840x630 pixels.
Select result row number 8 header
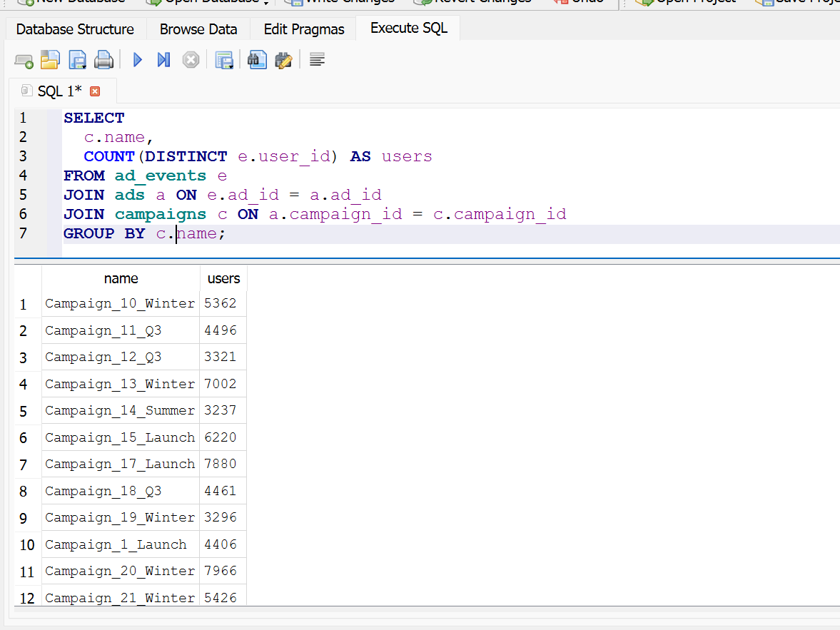(24, 492)
